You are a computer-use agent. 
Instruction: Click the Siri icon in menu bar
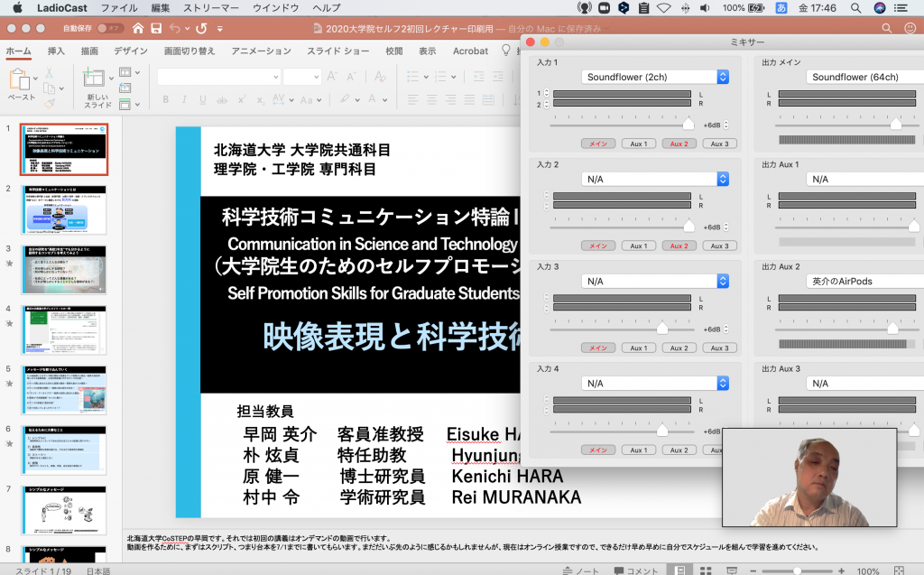879,7
